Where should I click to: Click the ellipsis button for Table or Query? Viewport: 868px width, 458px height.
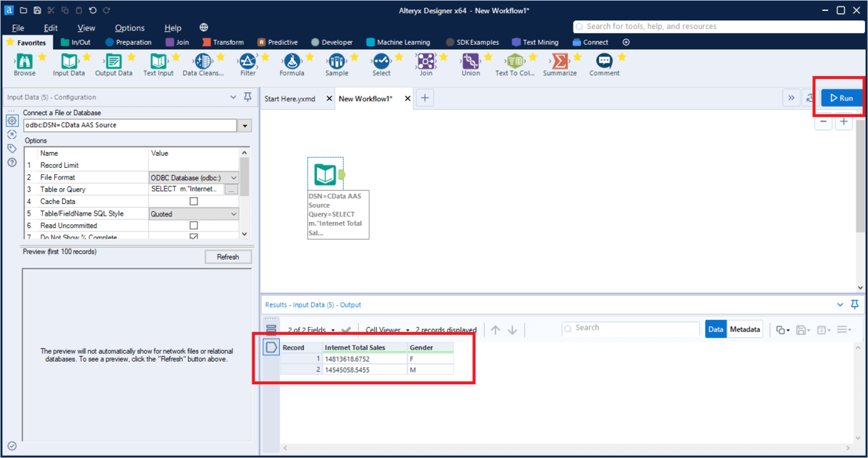tap(231, 190)
